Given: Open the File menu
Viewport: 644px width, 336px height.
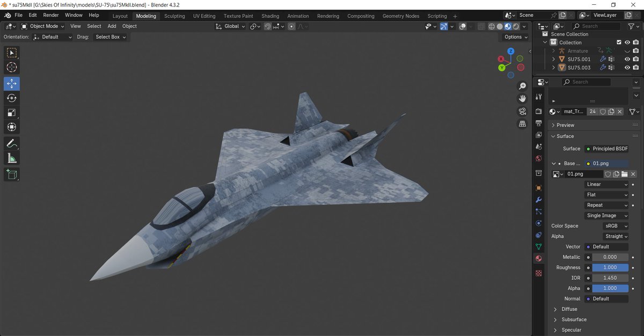Looking at the screenshot, I should click(x=19, y=16).
